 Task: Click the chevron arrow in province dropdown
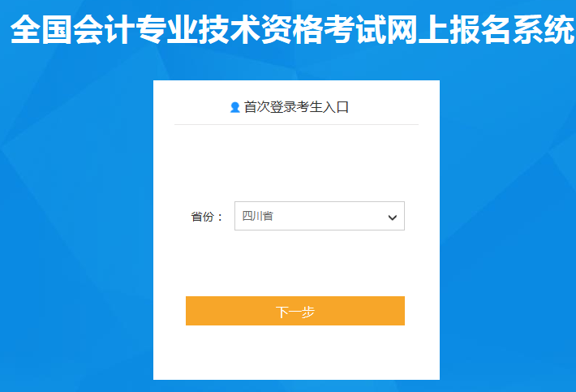(x=393, y=218)
